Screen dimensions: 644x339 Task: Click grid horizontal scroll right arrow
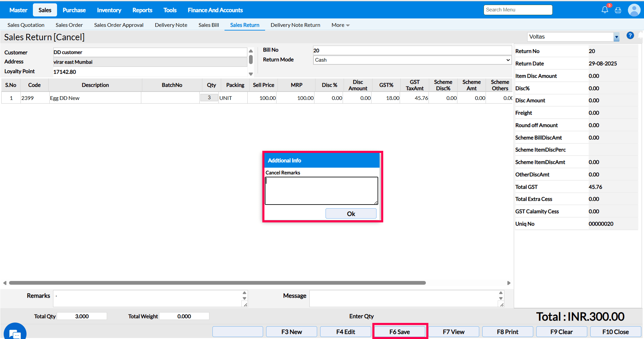point(509,283)
